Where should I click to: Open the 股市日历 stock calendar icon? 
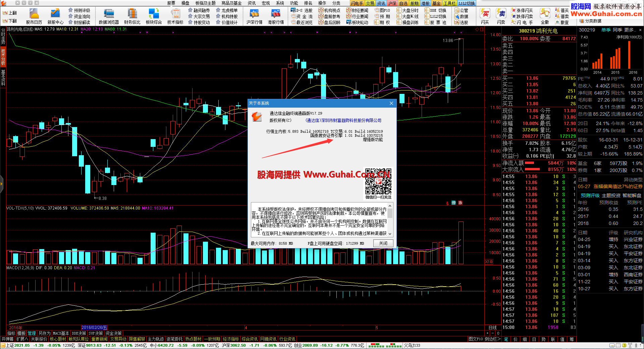click(34, 16)
